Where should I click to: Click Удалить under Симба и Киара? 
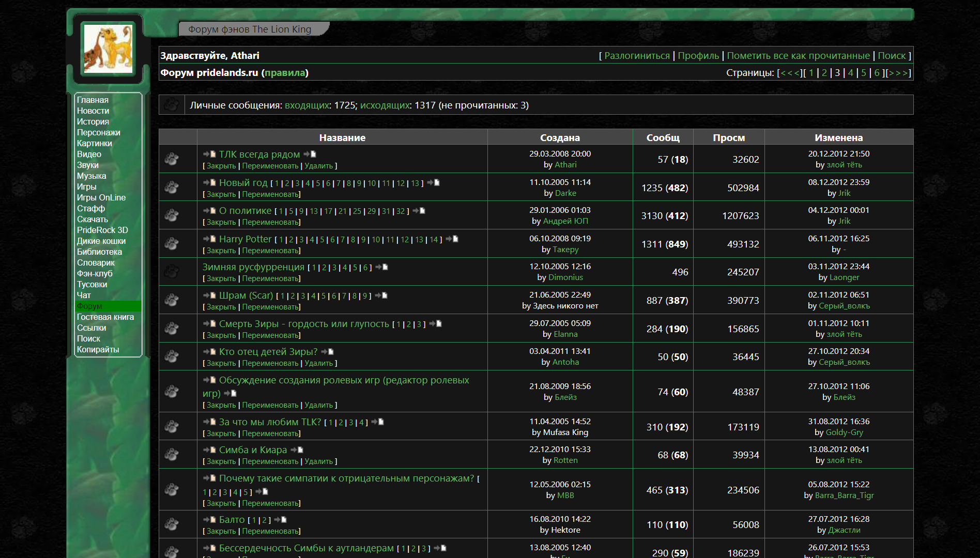click(318, 461)
